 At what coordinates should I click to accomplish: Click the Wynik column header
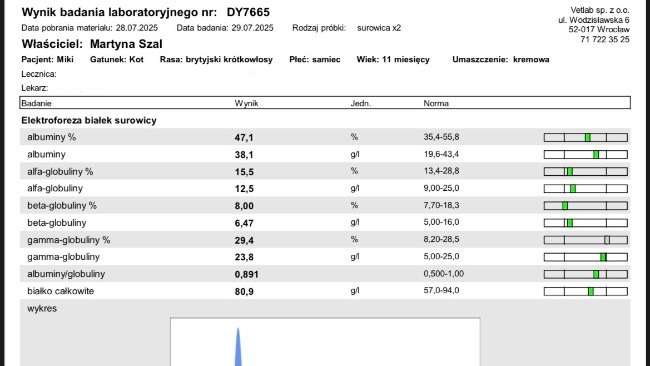[x=246, y=103]
